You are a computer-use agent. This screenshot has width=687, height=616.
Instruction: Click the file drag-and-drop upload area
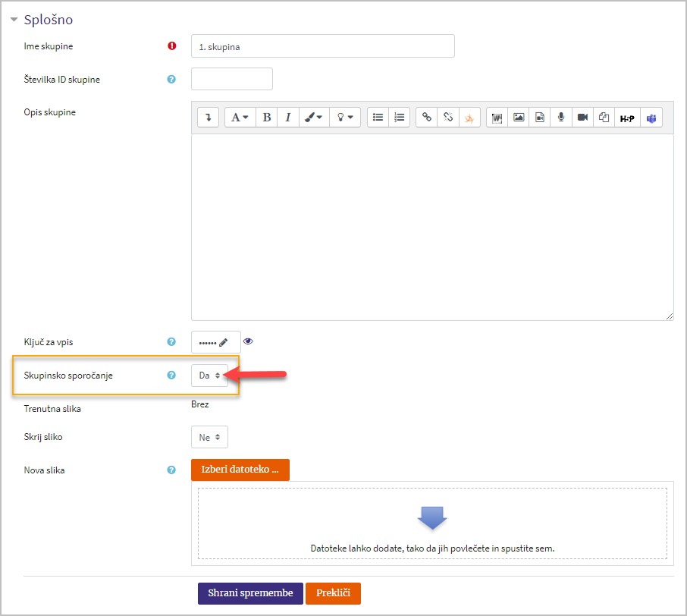tap(432, 523)
